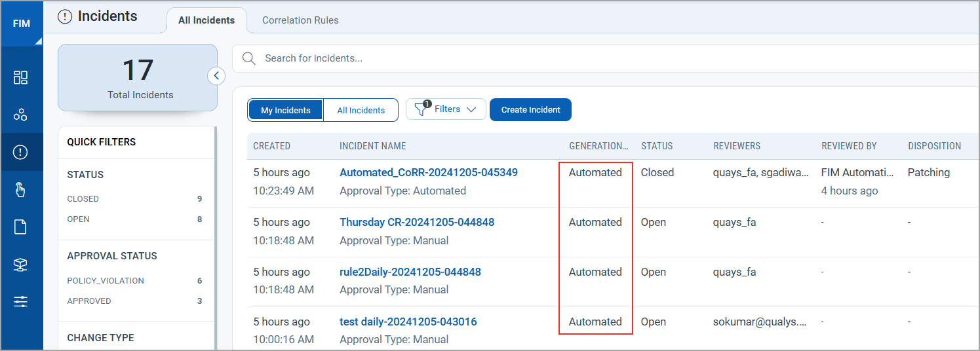Select the All Incidents toggle button
The height and width of the screenshot is (351, 980).
point(361,110)
